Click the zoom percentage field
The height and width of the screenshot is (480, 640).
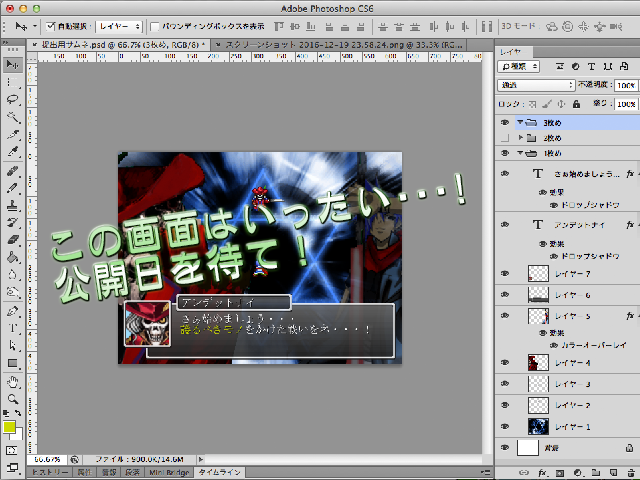point(47,460)
